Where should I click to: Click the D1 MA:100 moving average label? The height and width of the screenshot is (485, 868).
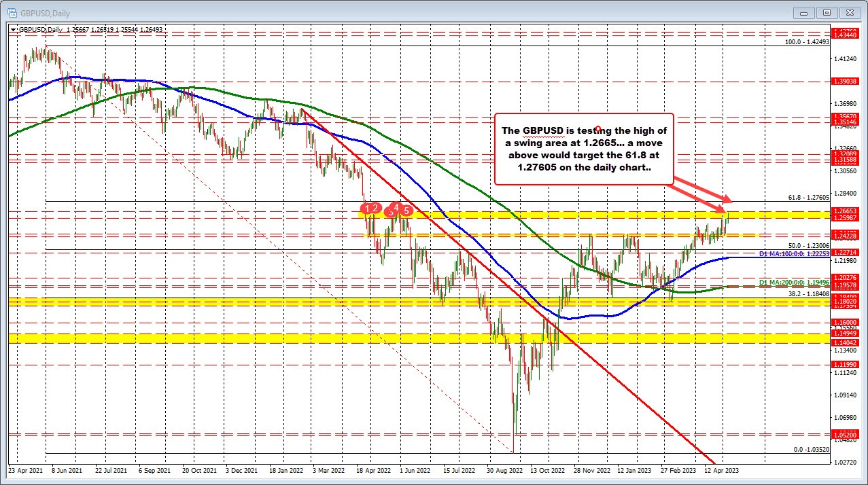(795, 253)
